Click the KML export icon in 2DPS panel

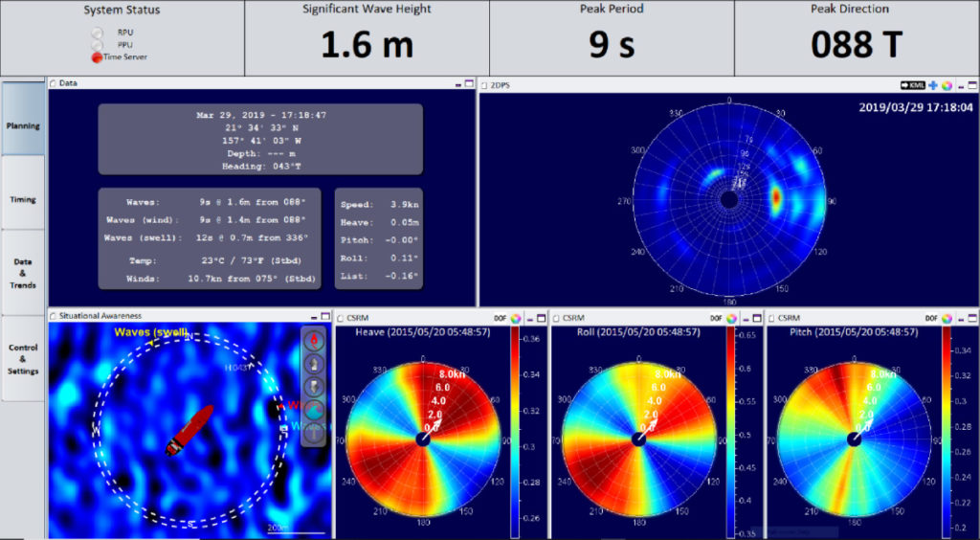pyautogui.click(x=912, y=84)
